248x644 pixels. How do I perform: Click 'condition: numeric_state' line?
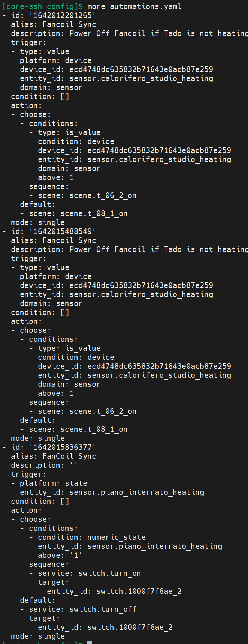tap(91, 537)
